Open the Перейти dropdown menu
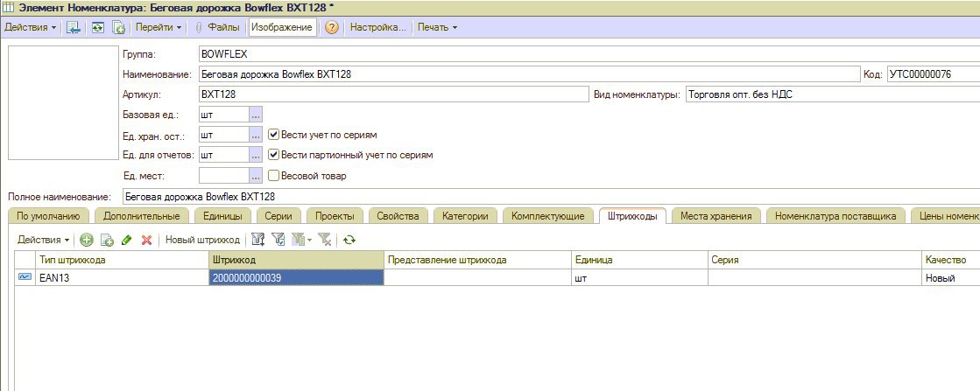This screenshot has width=980, height=391. [x=159, y=27]
